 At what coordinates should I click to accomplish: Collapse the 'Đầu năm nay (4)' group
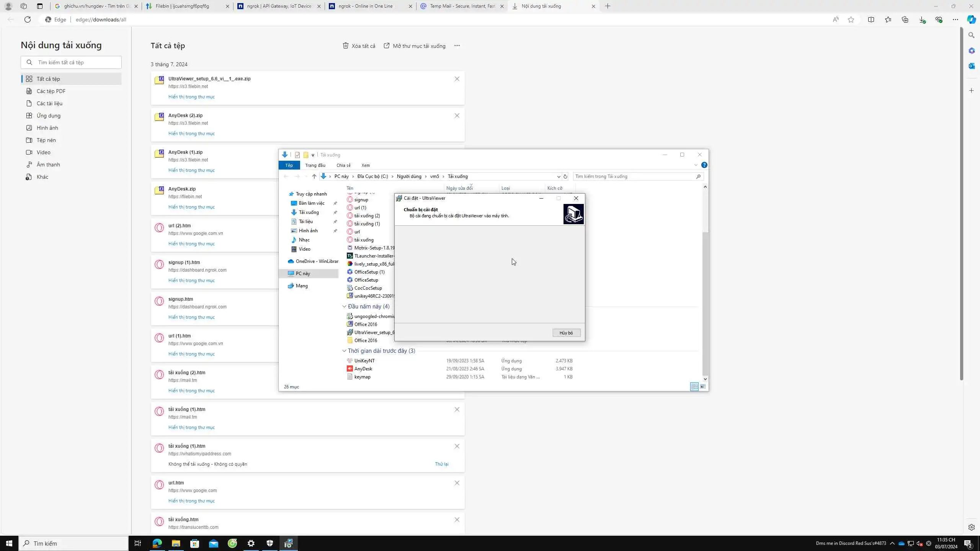344,306
